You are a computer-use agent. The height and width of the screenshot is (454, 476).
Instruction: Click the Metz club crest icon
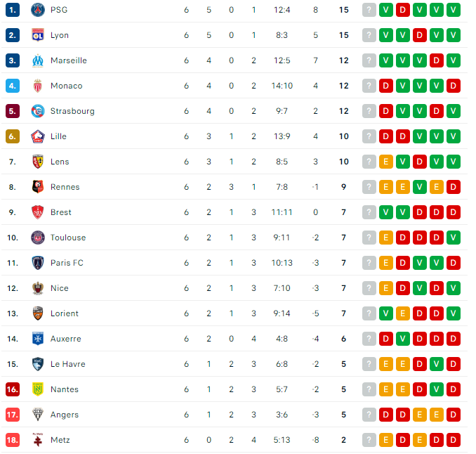point(38,440)
